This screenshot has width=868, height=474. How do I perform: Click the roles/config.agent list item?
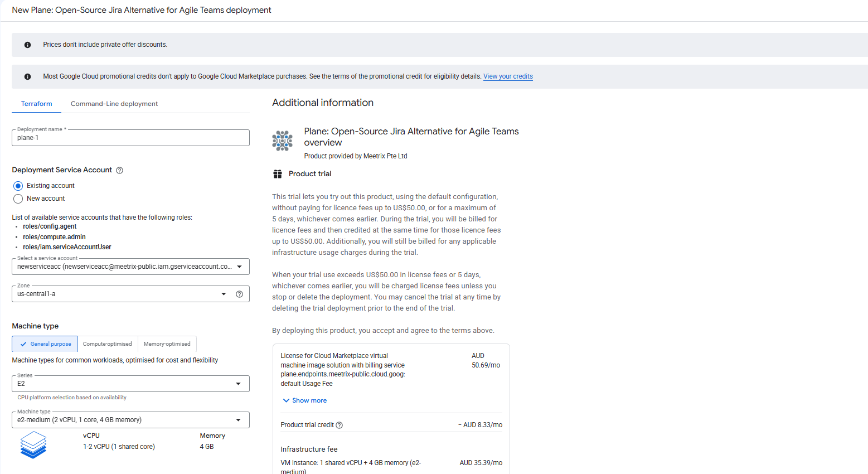[50, 226]
